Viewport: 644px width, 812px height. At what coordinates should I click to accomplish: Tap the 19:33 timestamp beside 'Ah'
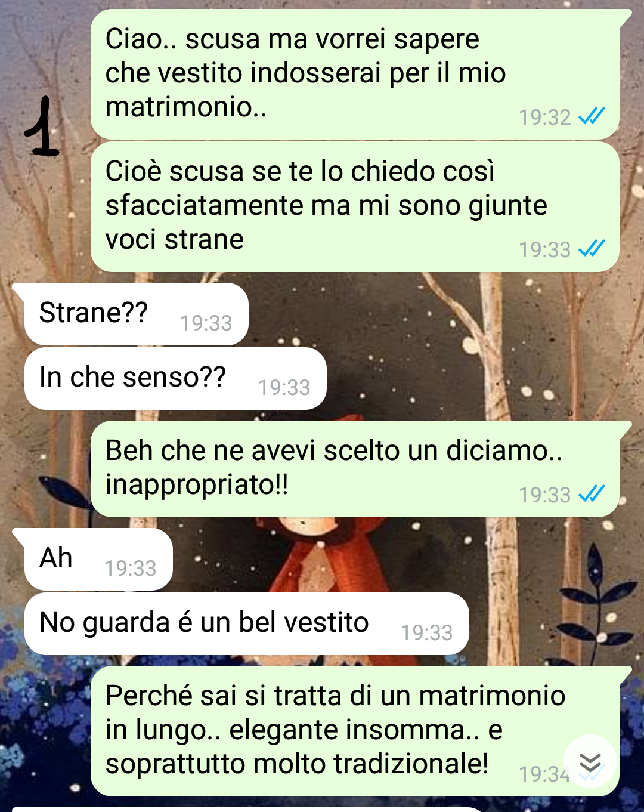pos(130,568)
